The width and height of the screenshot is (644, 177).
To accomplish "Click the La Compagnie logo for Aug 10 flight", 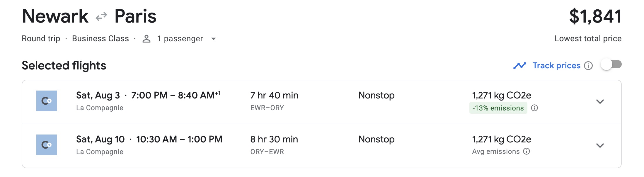I will 47,145.
